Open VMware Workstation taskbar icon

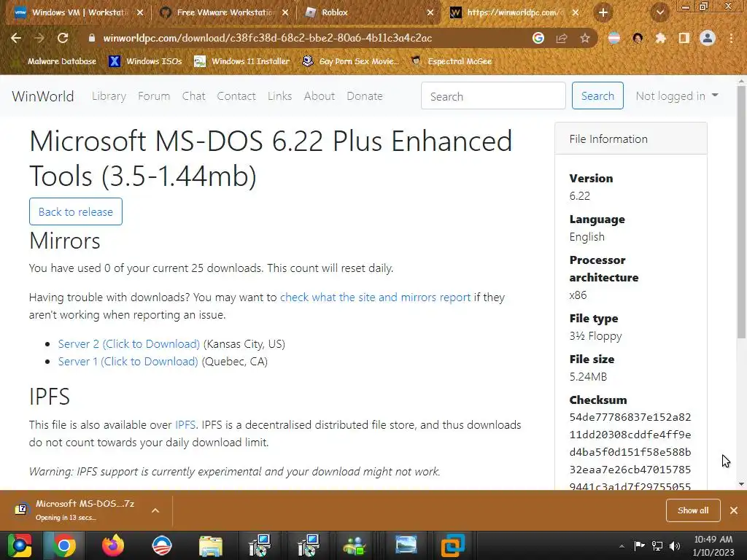(x=452, y=545)
